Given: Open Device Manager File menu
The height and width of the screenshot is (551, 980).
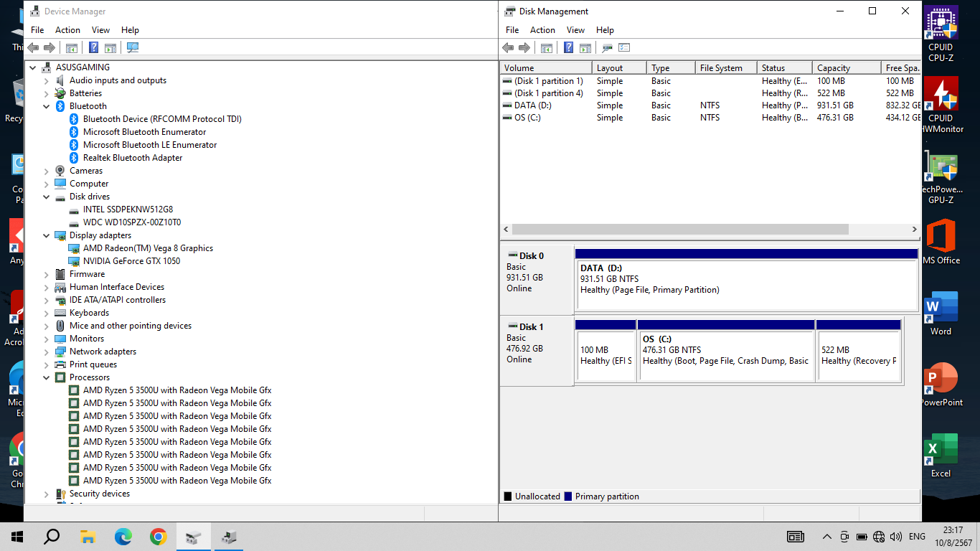Looking at the screenshot, I should [x=37, y=30].
